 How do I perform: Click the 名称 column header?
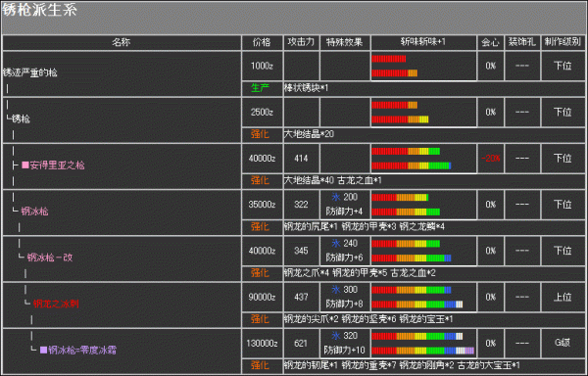[x=122, y=42]
